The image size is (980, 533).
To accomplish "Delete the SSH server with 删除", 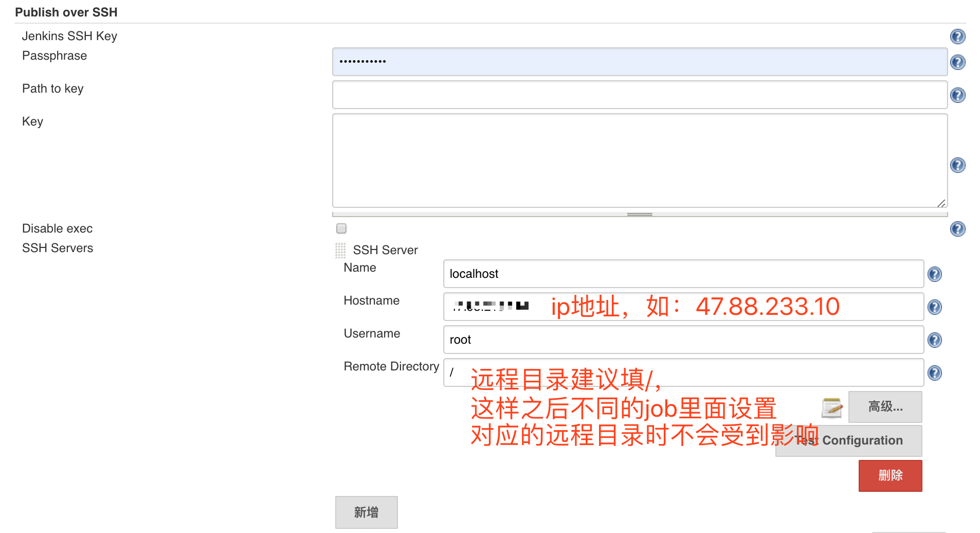I will pos(890,475).
